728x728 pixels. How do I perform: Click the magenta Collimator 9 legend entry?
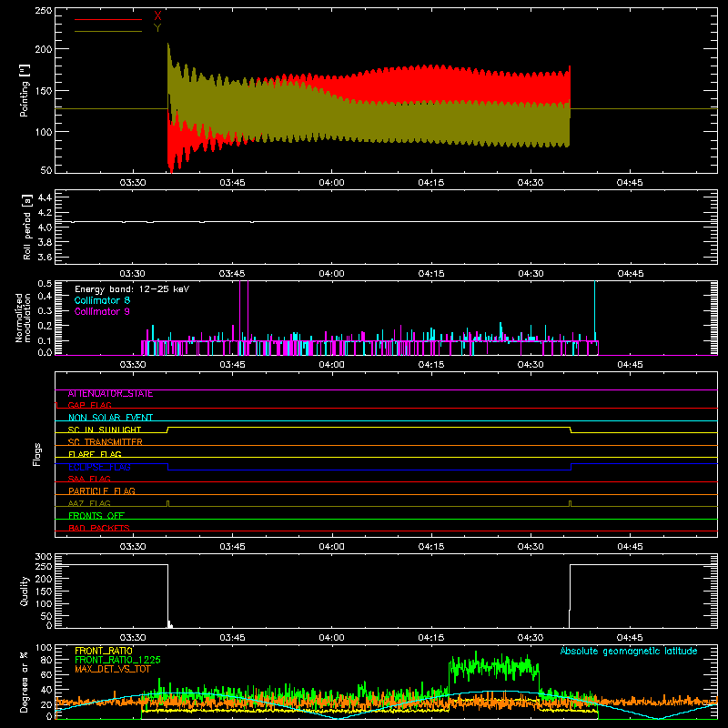point(102,311)
